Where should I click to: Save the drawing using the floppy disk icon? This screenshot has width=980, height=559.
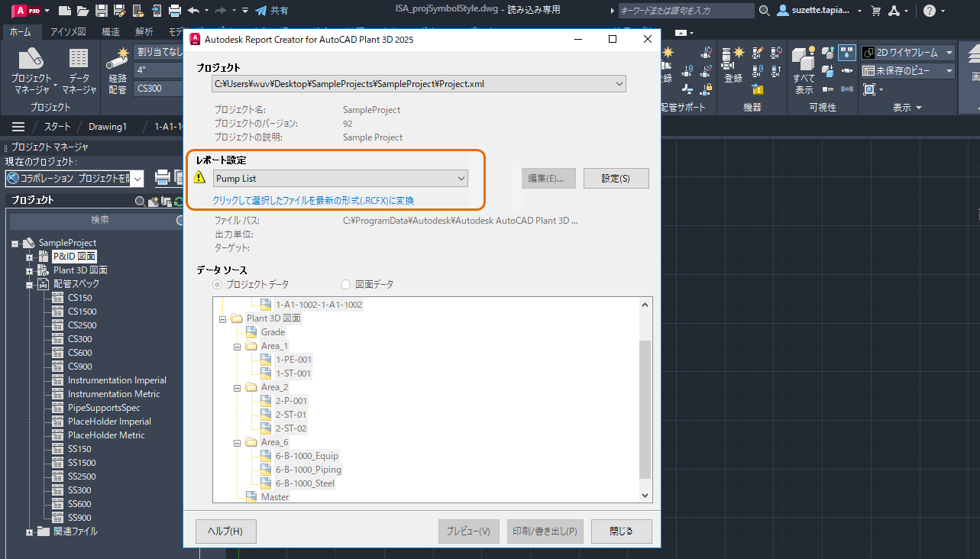101,11
